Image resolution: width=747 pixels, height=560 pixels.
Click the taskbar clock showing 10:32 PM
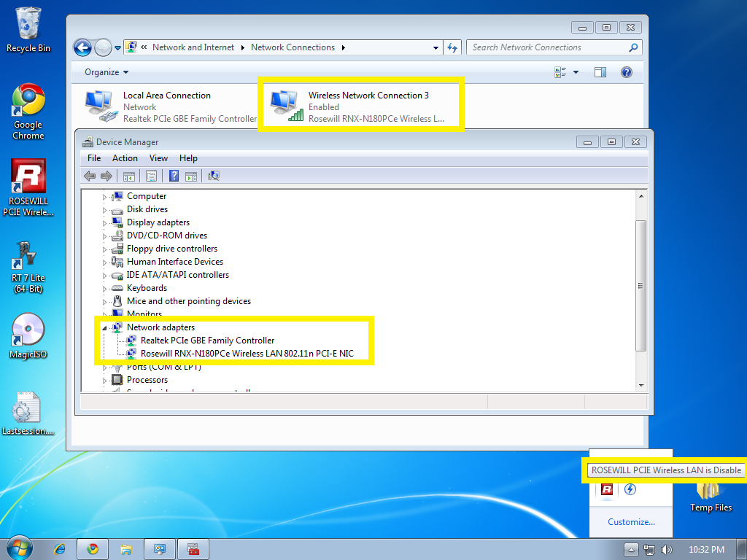(706, 550)
